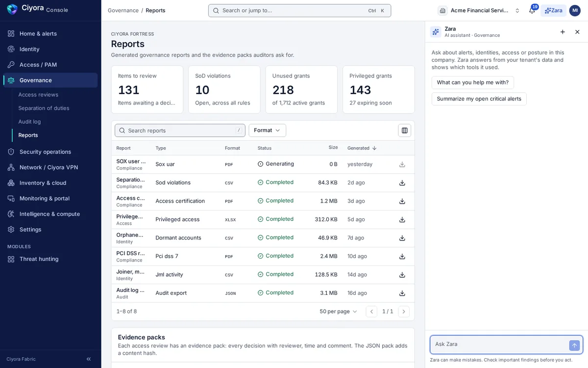Focus the Ask Zara input

[x=499, y=344]
